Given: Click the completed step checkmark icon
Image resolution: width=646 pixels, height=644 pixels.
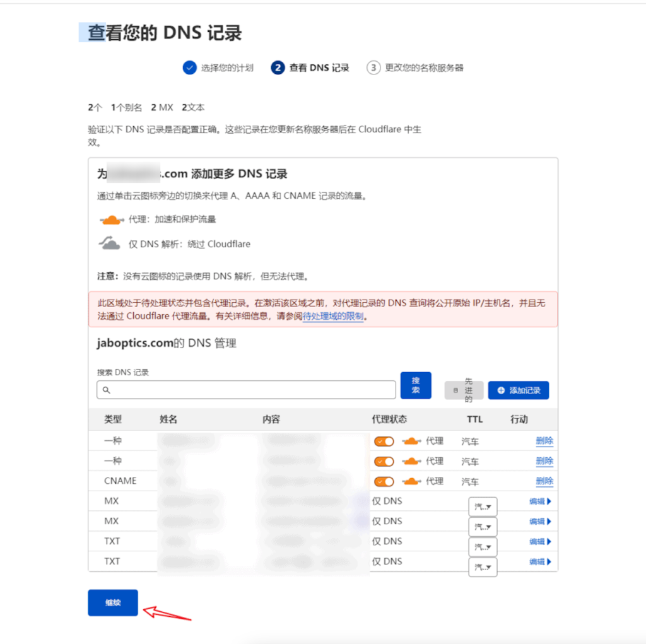Looking at the screenshot, I should (189, 67).
